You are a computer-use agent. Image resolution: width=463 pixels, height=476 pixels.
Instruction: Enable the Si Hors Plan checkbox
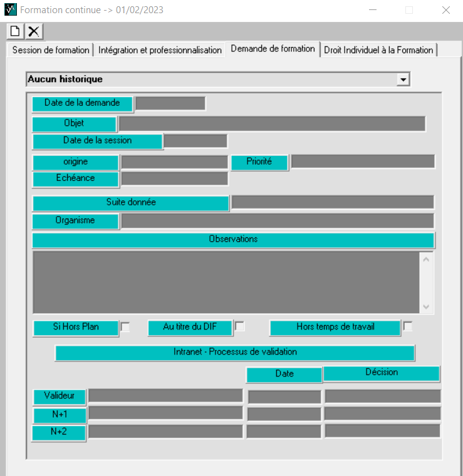coord(125,327)
